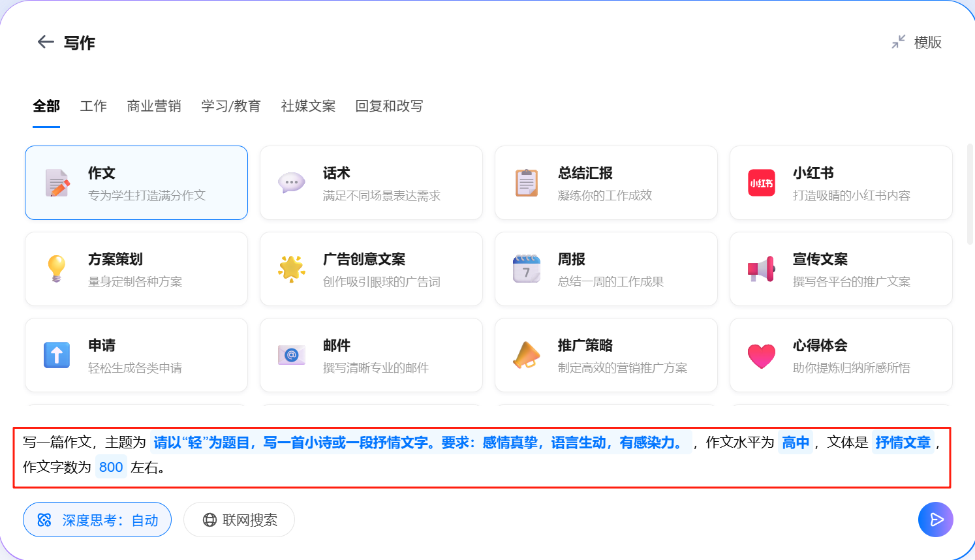Switch to the 回复和改写 tab
This screenshot has height=560, width=975.
tap(389, 106)
